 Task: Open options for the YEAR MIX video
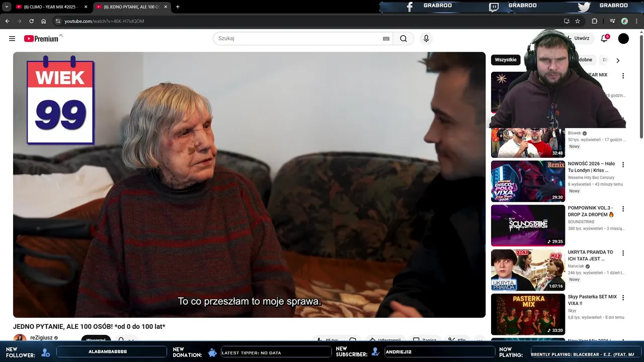click(x=623, y=76)
